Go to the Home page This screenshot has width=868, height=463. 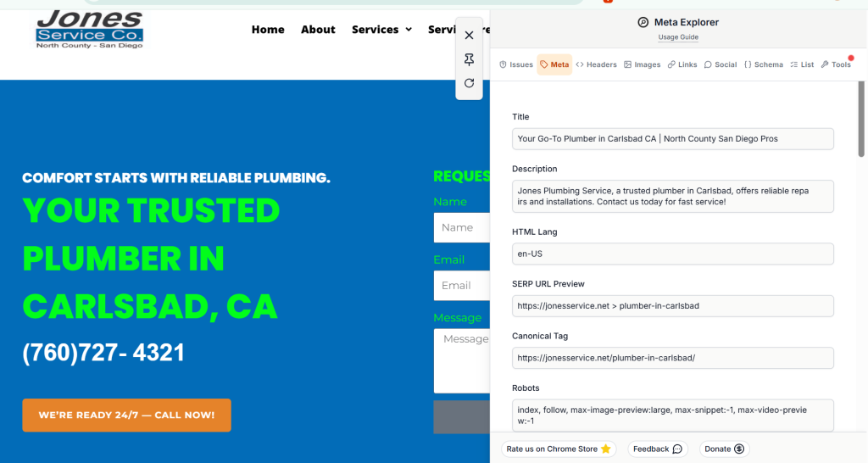point(268,30)
